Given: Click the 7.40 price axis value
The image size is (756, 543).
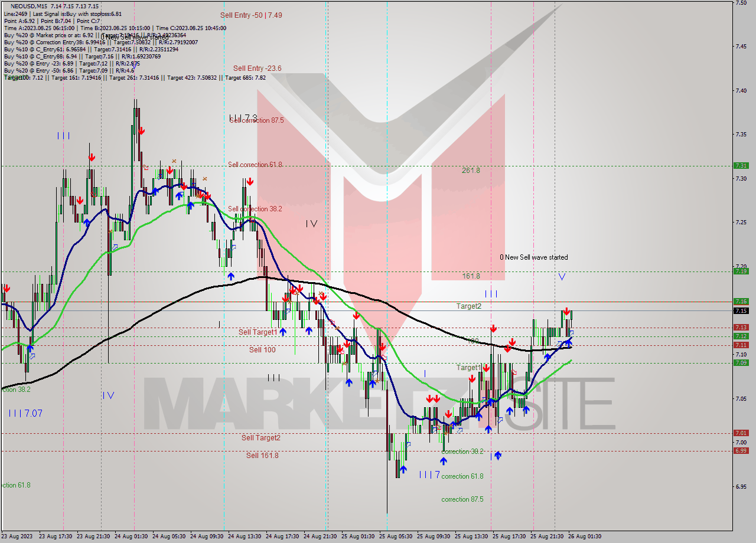Looking at the screenshot, I should (741, 90).
